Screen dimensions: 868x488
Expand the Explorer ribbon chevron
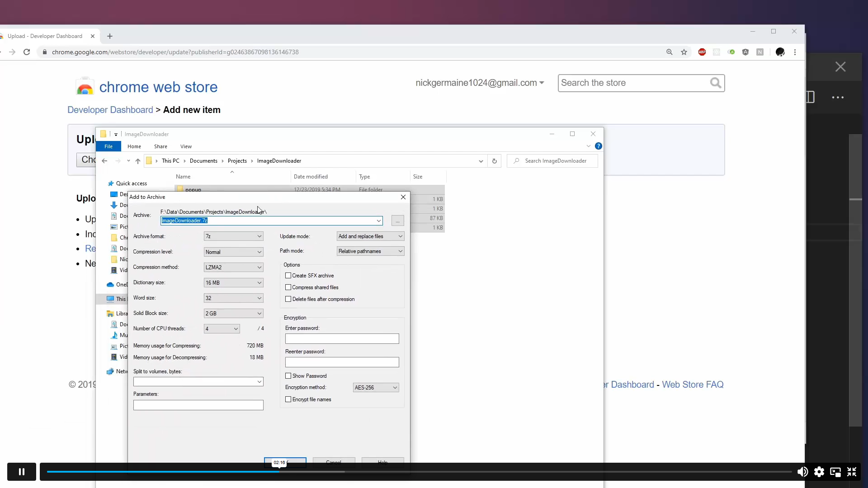click(588, 146)
